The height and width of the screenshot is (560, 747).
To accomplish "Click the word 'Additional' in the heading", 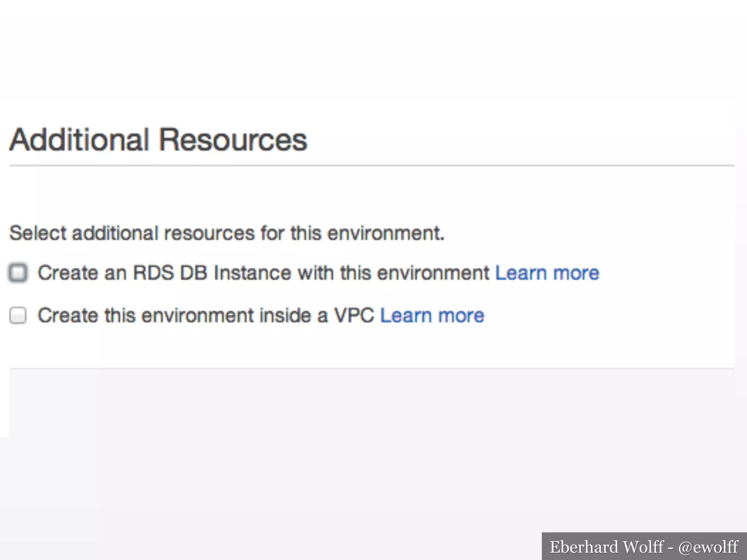I will pyautogui.click(x=80, y=140).
